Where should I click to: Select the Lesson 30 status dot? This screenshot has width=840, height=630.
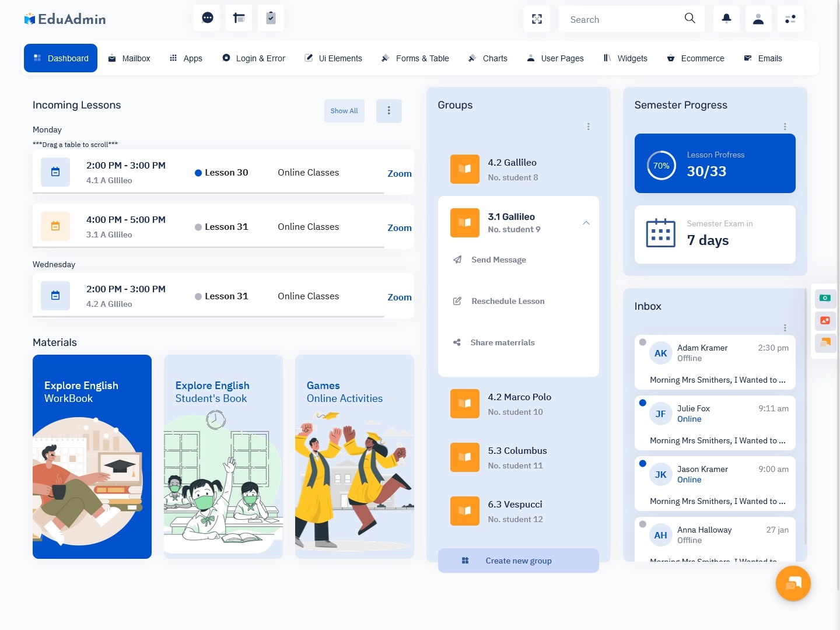pos(198,173)
